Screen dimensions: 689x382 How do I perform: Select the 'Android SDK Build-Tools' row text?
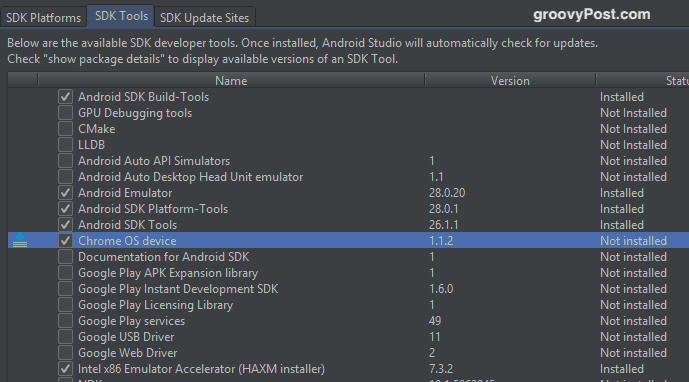tap(144, 97)
